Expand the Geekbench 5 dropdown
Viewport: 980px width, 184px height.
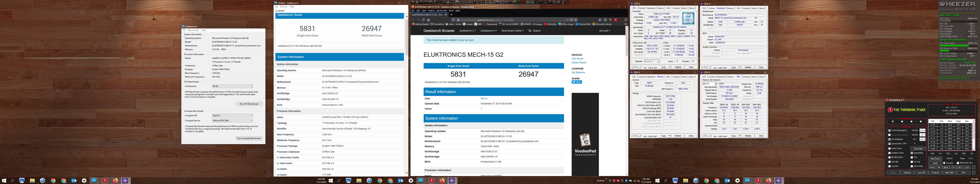(x=467, y=30)
